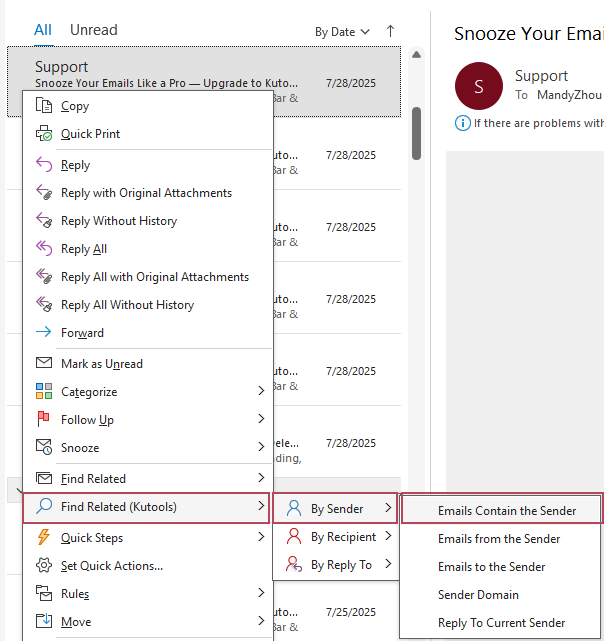Click the Set Quick Actions gear icon

point(44,565)
